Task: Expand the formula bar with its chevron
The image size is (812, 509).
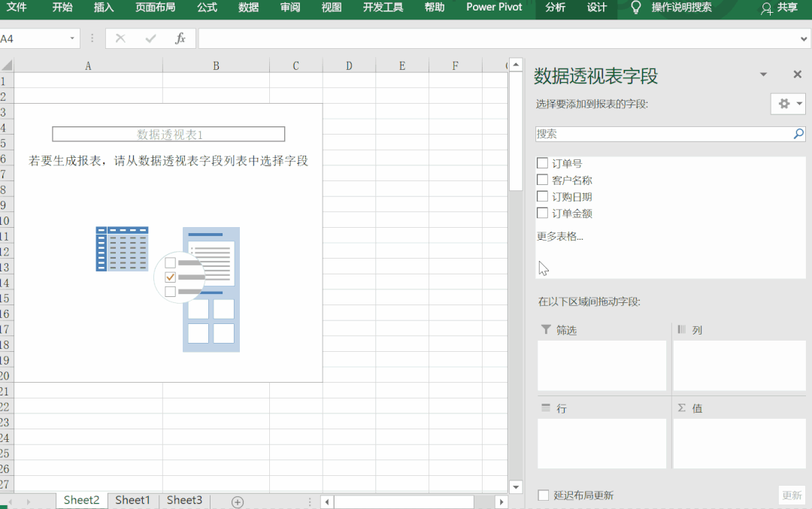Action: 805,38
